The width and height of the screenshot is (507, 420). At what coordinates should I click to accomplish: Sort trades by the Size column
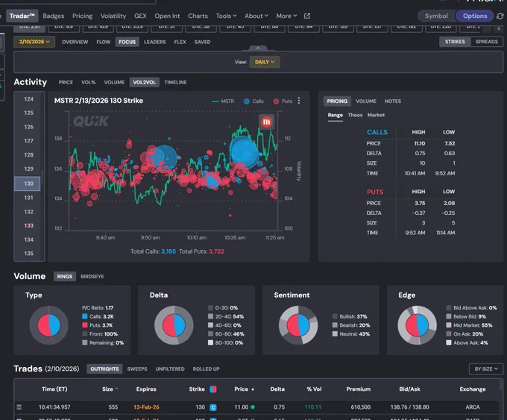coord(110,389)
